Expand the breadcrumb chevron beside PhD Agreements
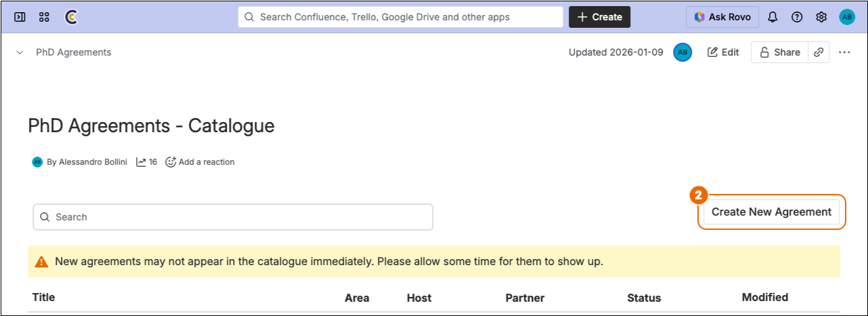868x316 pixels. [20, 52]
